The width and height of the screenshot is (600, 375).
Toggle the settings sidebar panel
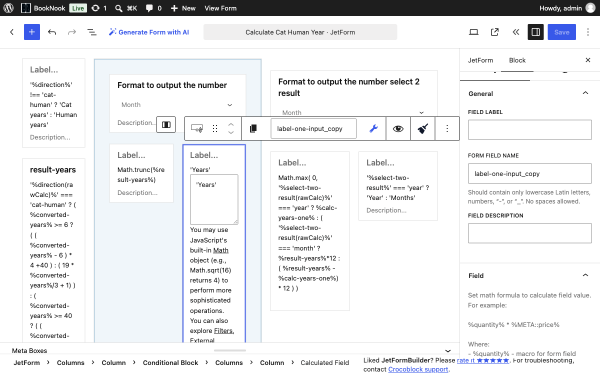[x=536, y=32]
